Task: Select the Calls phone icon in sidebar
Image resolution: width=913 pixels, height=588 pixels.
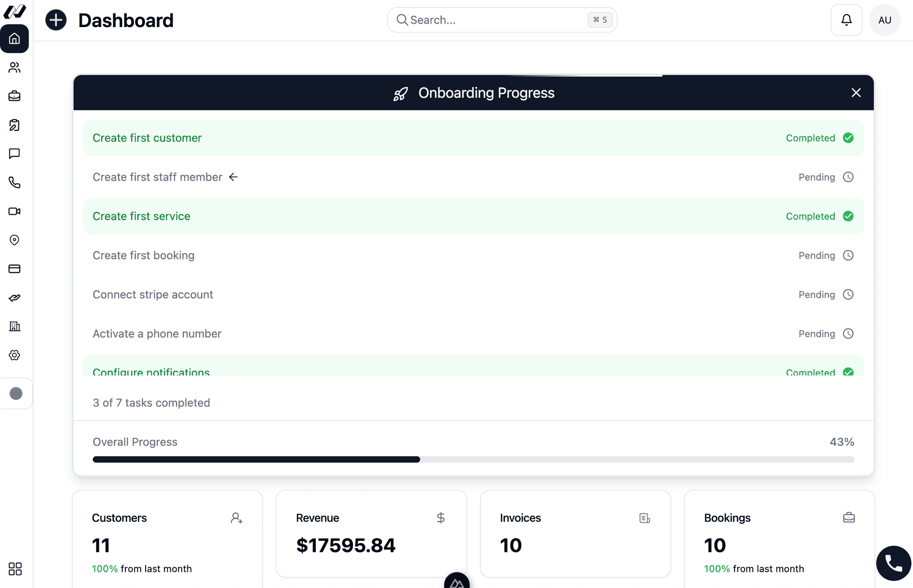Action: pyautogui.click(x=15, y=183)
